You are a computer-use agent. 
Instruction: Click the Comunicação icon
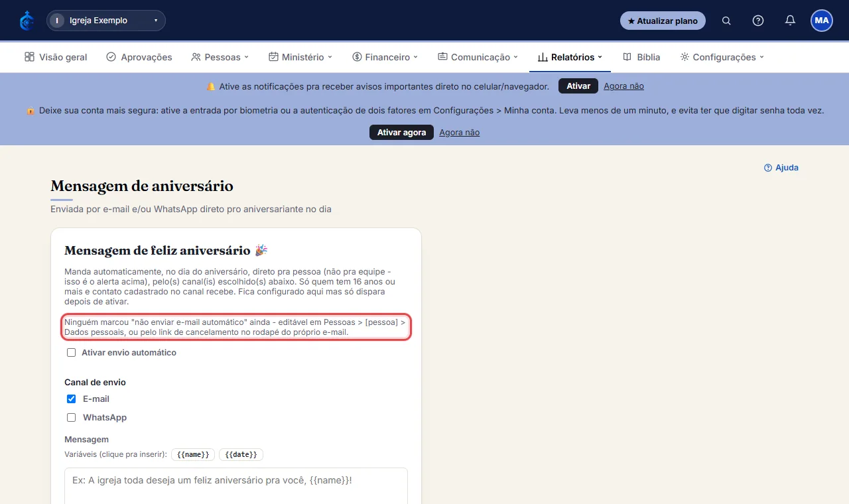pyautogui.click(x=442, y=57)
